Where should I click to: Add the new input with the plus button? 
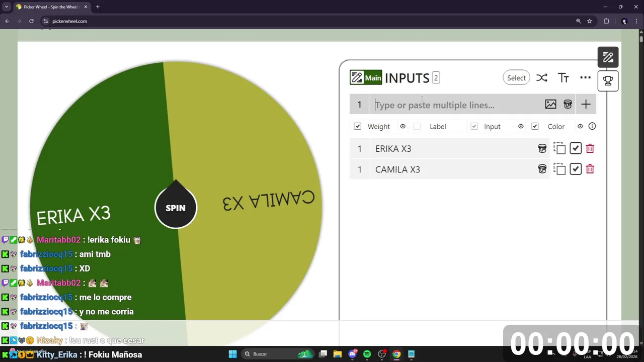coord(586,105)
